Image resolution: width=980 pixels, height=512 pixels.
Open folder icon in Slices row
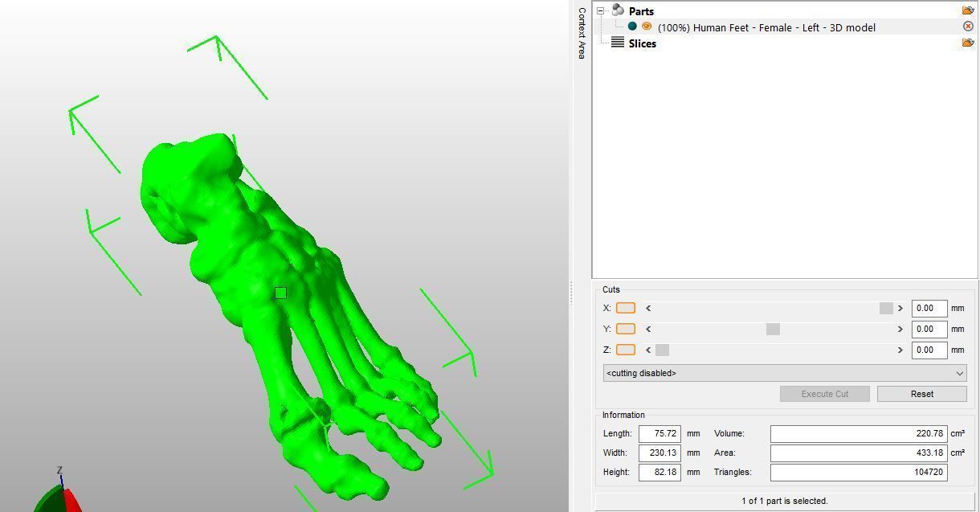968,43
